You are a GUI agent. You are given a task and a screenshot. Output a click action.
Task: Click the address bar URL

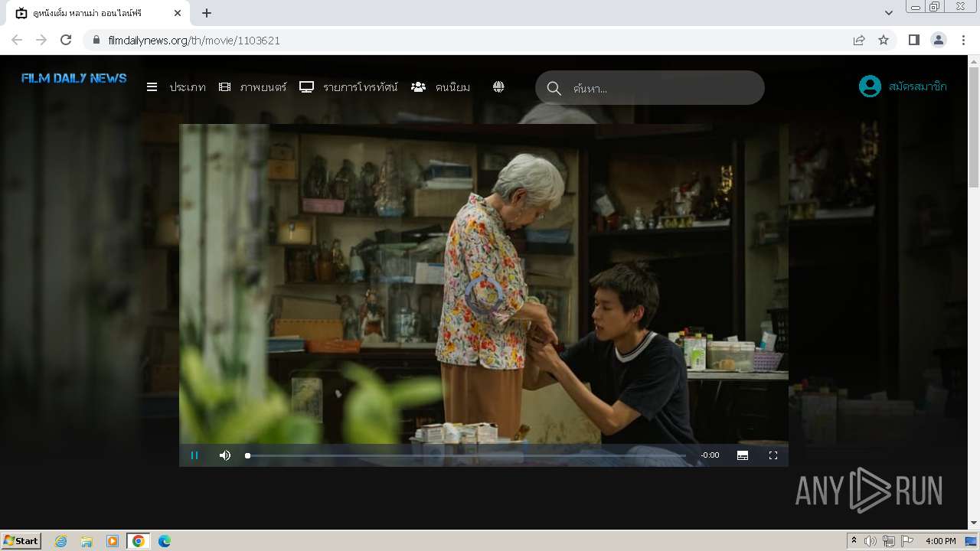point(194,41)
